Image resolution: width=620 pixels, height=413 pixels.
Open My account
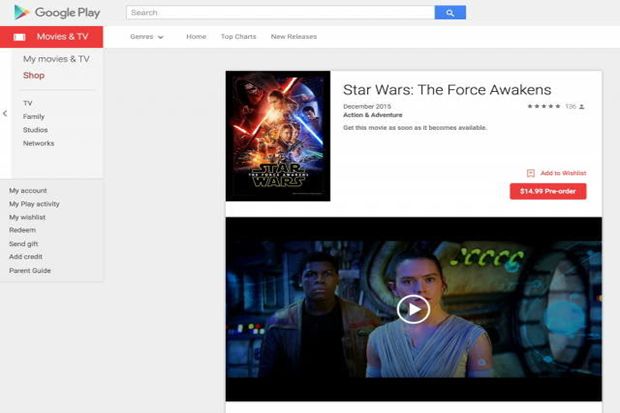[x=28, y=191]
